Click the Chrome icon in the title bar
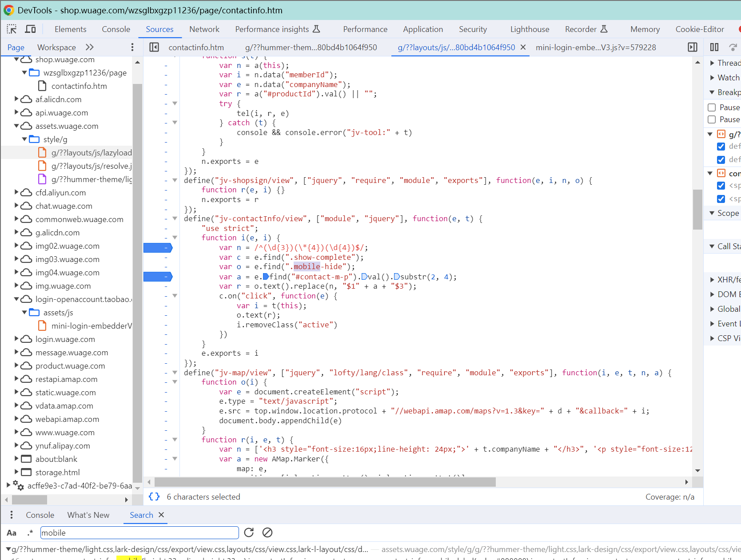The width and height of the screenshot is (741, 560). coord(9,10)
